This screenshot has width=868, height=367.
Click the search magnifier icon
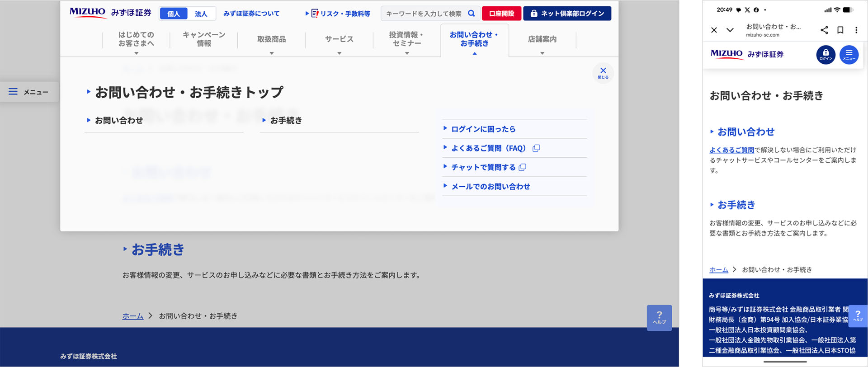pyautogui.click(x=471, y=14)
